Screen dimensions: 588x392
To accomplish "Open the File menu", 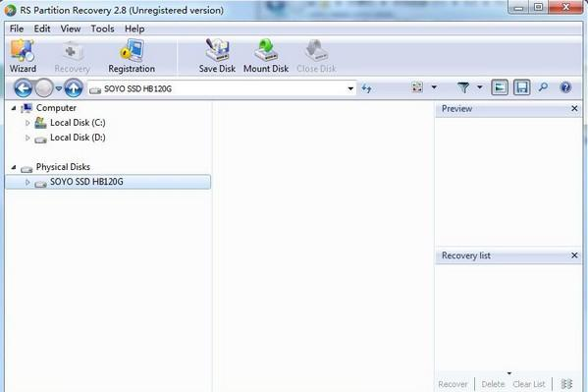I will coord(17,28).
